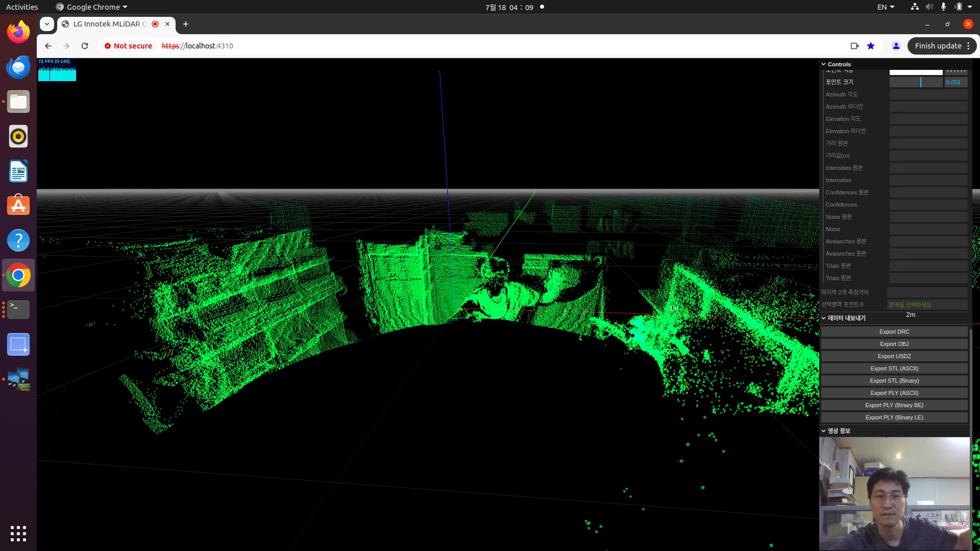Click the bookmark star icon
Viewport: 980px width, 551px height.
pyautogui.click(x=871, y=46)
